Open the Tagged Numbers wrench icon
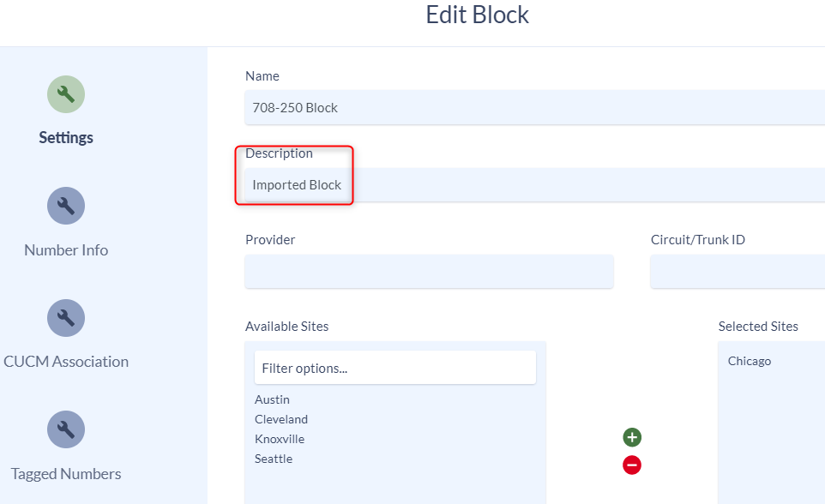 (x=66, y=429)
